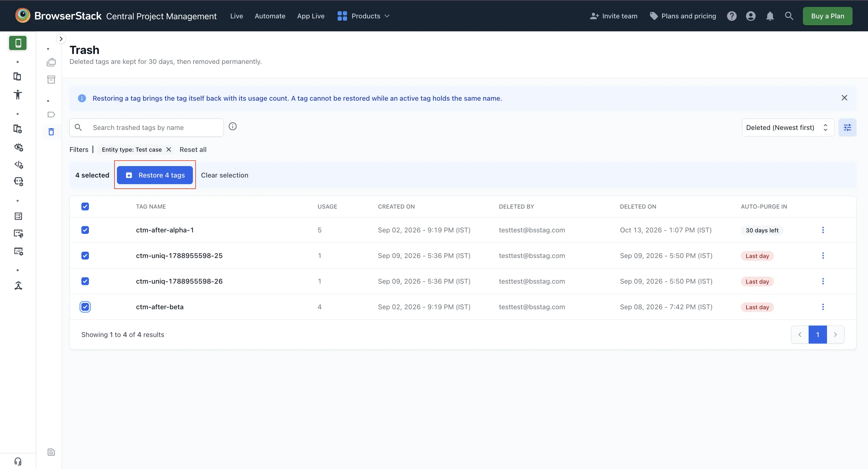Viewport: 868px width, 469px height.
Task: Click Clear selection
Action: point(225,175)
